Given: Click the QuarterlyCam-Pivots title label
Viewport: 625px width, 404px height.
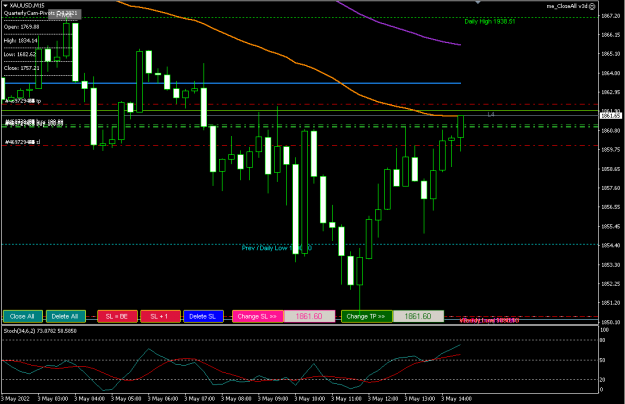Looking at the screenshot, I should point(40,13).
